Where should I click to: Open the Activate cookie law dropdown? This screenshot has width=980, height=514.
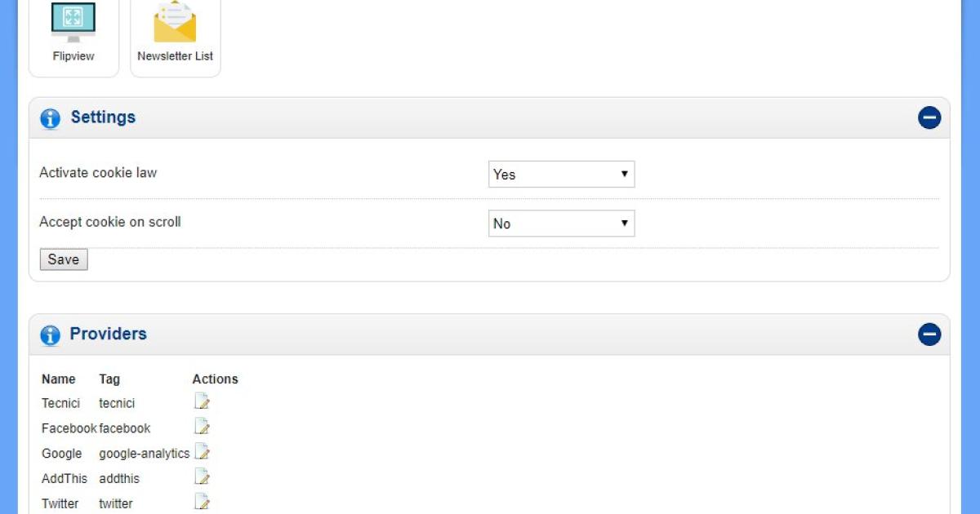coord(561,174)
